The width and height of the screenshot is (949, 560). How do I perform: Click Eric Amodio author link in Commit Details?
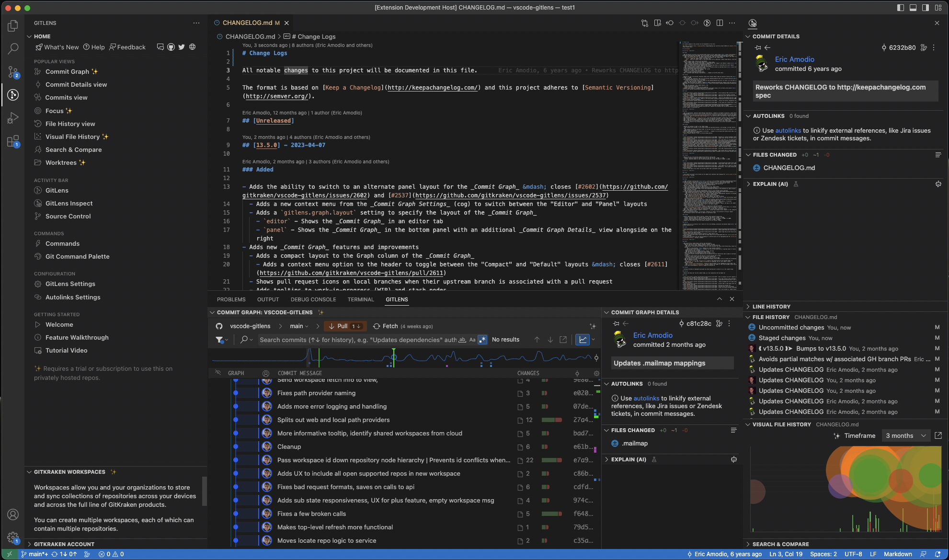tap(794, 59)
